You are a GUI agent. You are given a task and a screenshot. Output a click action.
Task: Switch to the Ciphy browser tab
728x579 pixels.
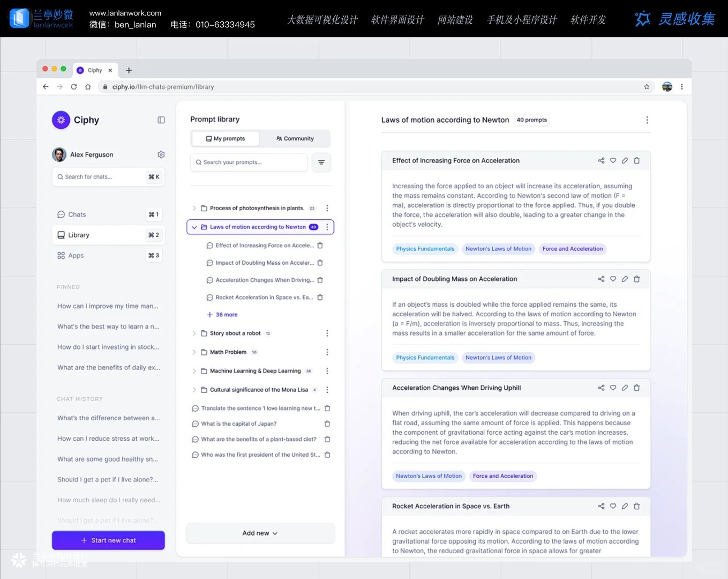[94, 70]
